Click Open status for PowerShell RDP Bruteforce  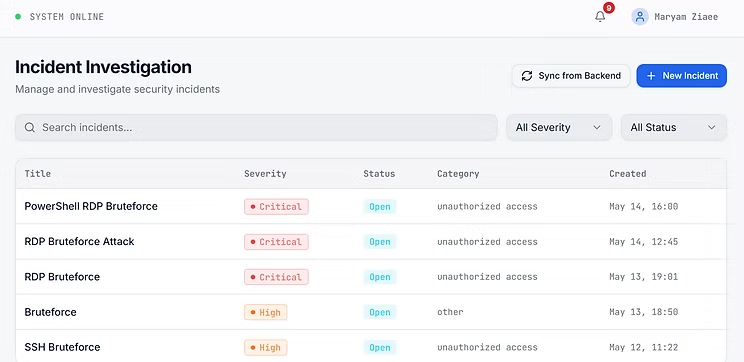click(380, 206)
